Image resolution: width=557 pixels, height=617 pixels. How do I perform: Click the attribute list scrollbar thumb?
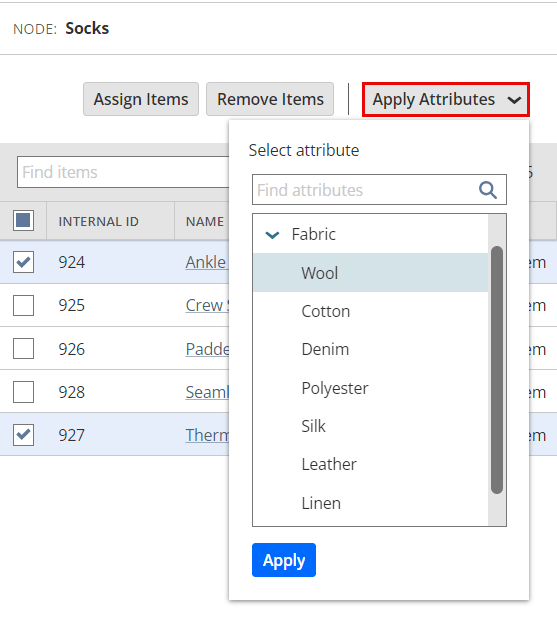pyautogui.click(x=497, y=370)
